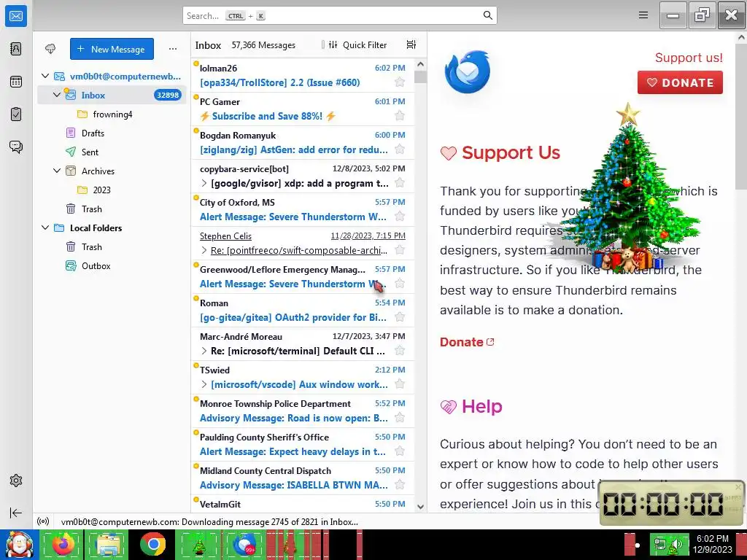
Task: Open the TrollStore issue #660 message
Action: [x=303, y=75]
